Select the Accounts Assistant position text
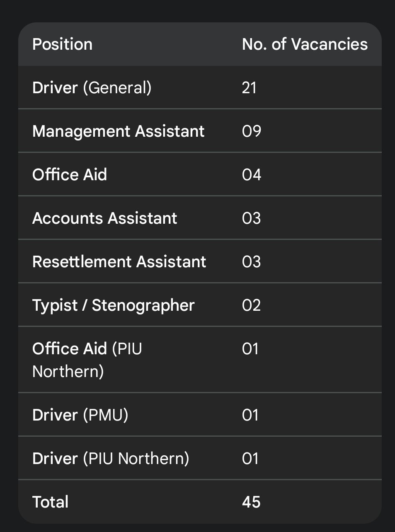The image size is (395, 532). pos(104,218)
